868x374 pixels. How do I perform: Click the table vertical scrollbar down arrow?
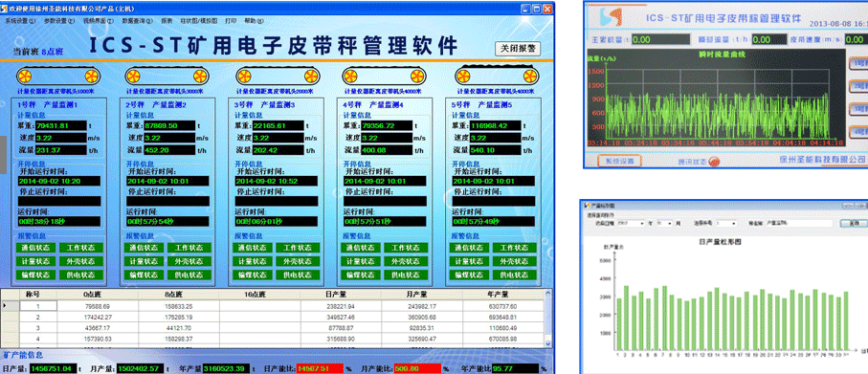[548, 343]
